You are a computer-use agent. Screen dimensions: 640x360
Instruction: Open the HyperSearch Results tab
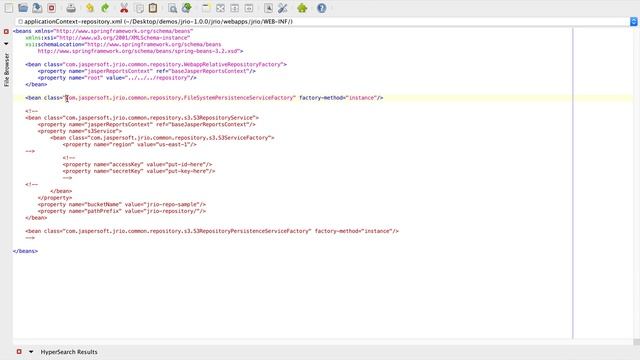tap(69, 351)
